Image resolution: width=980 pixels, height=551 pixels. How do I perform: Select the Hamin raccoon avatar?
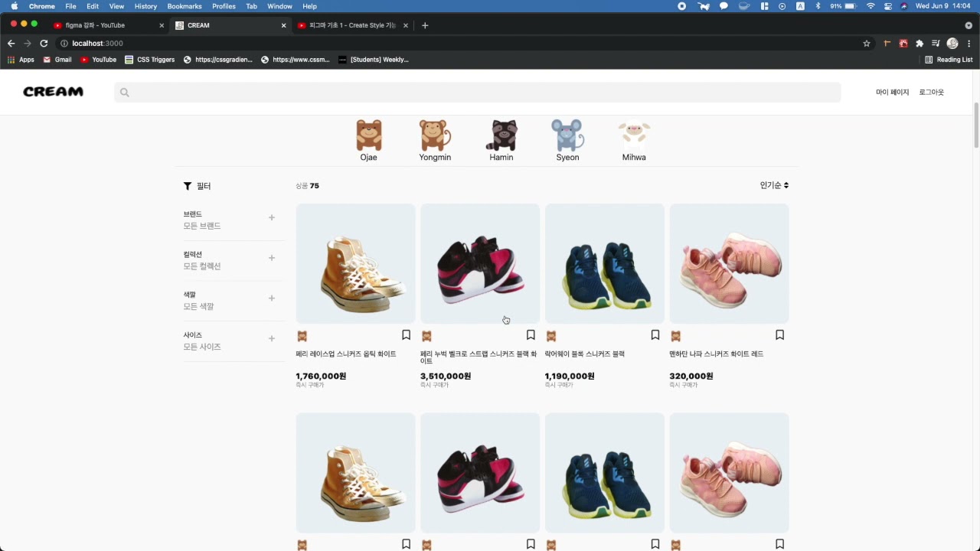[501, 136]
